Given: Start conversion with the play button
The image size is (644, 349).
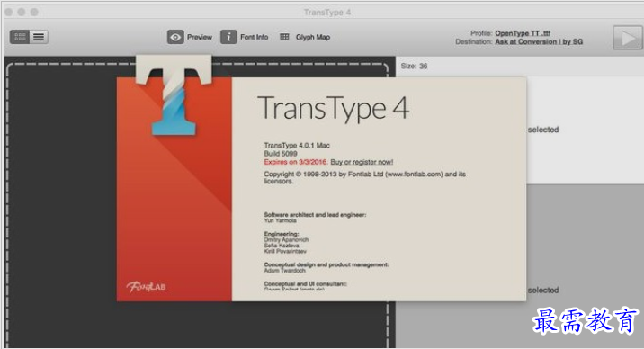Looking at the screenshot, I should click(627, 38).
